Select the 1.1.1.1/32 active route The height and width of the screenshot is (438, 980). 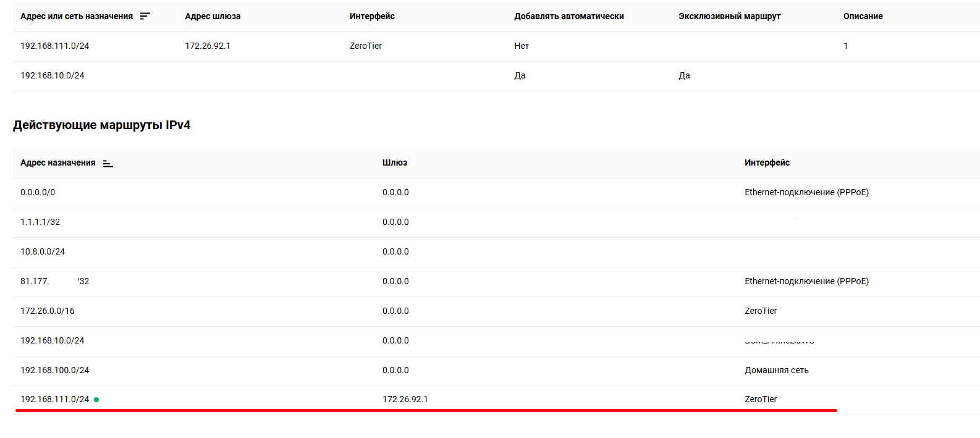point(40,222)
